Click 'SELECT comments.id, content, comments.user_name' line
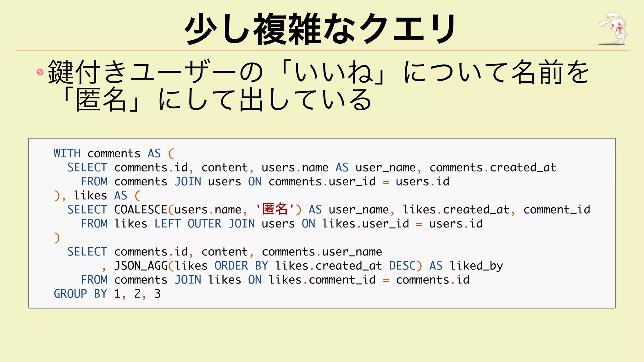Image resolution: width=644 pixels, height=362 pixels. tap(225, 252)
